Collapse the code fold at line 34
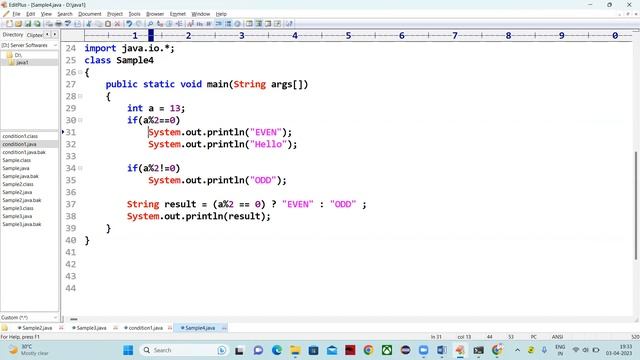The image size is (640, 360). (x=80, y=168)
